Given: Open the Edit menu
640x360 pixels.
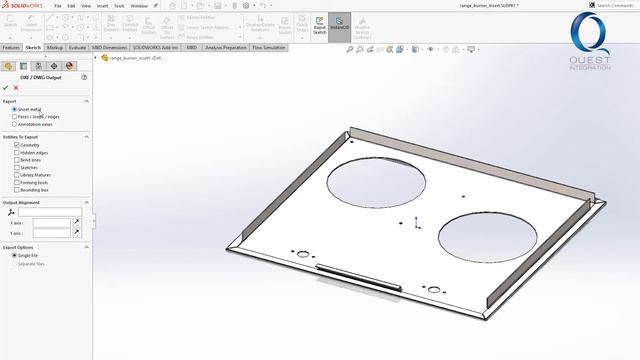Looking at the screenshot, I should [x=71, y=6].
